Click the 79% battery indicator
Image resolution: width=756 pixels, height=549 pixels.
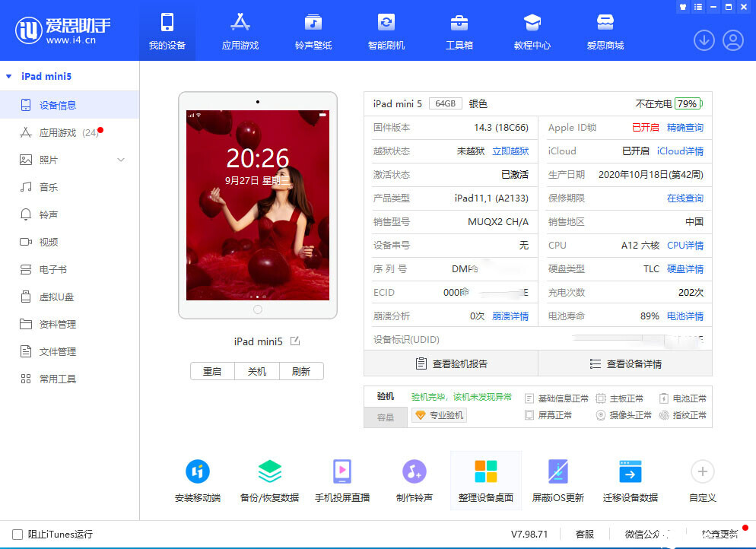(688, 103)
